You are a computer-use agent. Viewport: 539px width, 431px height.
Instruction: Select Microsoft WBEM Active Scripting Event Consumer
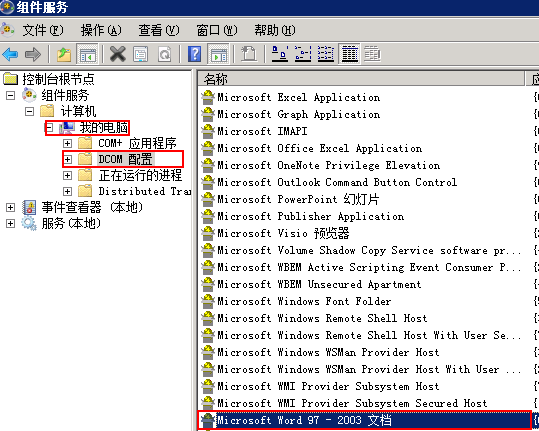tap(369, 267)
